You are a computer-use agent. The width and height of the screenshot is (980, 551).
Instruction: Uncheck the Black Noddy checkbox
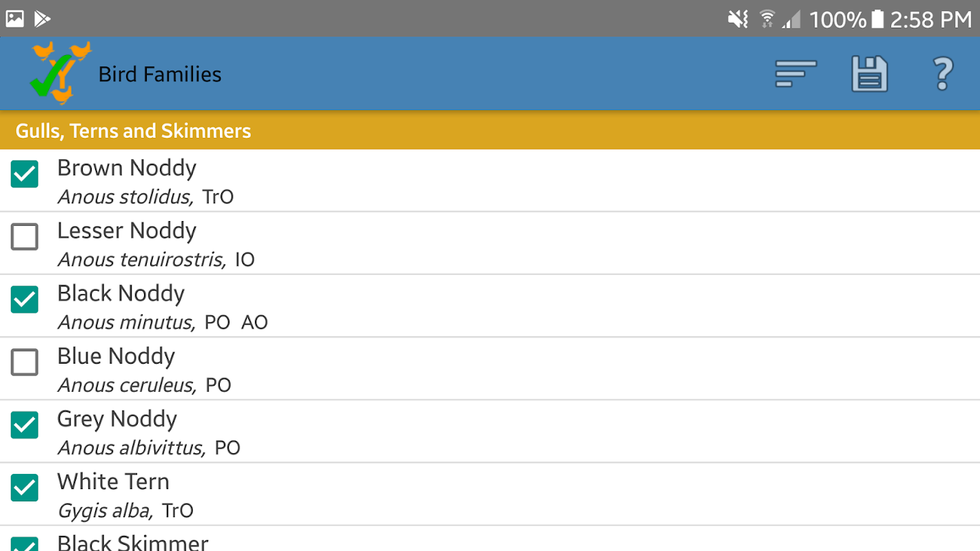[25, 300]
